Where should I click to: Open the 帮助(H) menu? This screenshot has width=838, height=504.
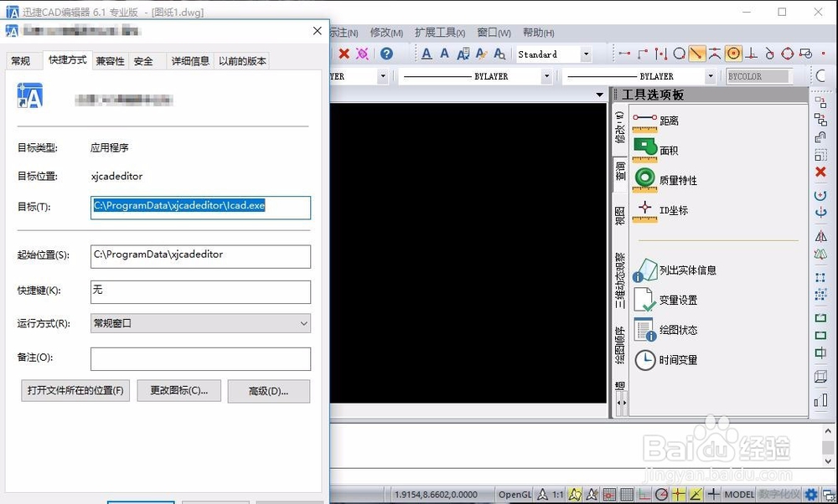[x=538, y=33]
